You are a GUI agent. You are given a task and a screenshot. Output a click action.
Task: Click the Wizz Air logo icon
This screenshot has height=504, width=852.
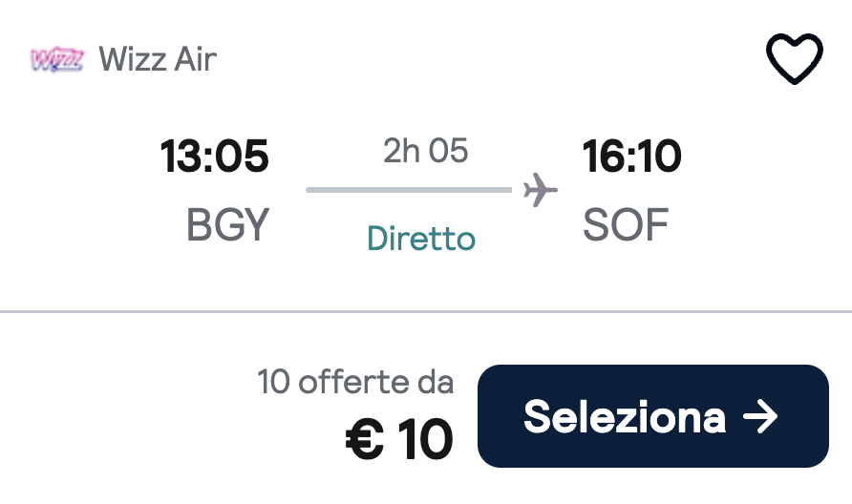point(58,60)
